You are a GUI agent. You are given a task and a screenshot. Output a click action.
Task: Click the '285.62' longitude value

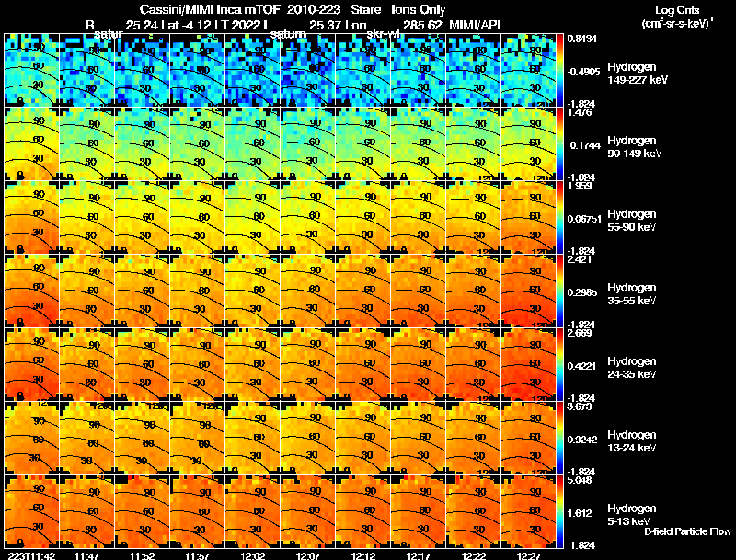tap(422, 25)
